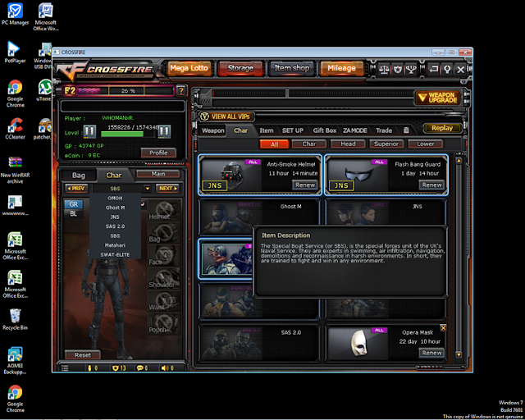This screenshot has width=525, height=420.
Task: Open the trophy achievements icon
Action: 411,70
